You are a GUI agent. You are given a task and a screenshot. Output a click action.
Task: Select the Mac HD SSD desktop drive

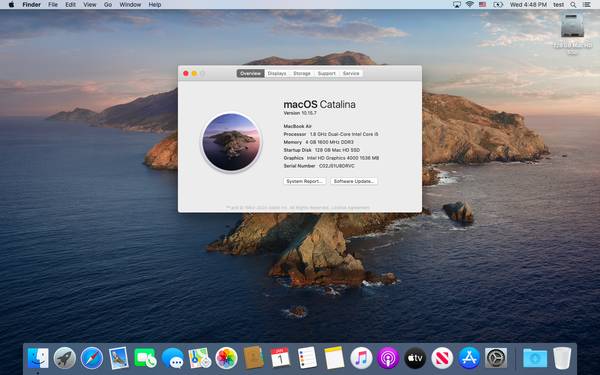(572, 34)
